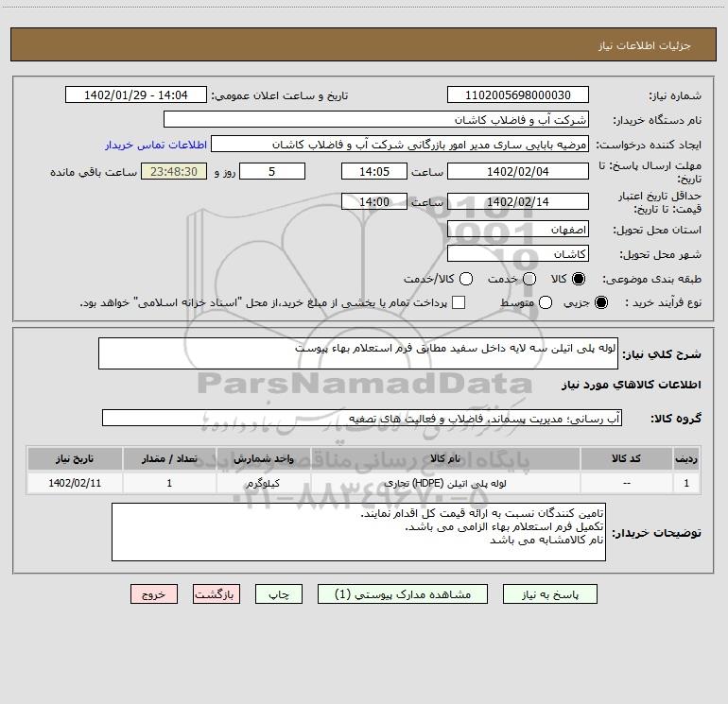Click the deadline time field 14:05
This screenshot has height=704, width=728.
[x=374, y=172]
